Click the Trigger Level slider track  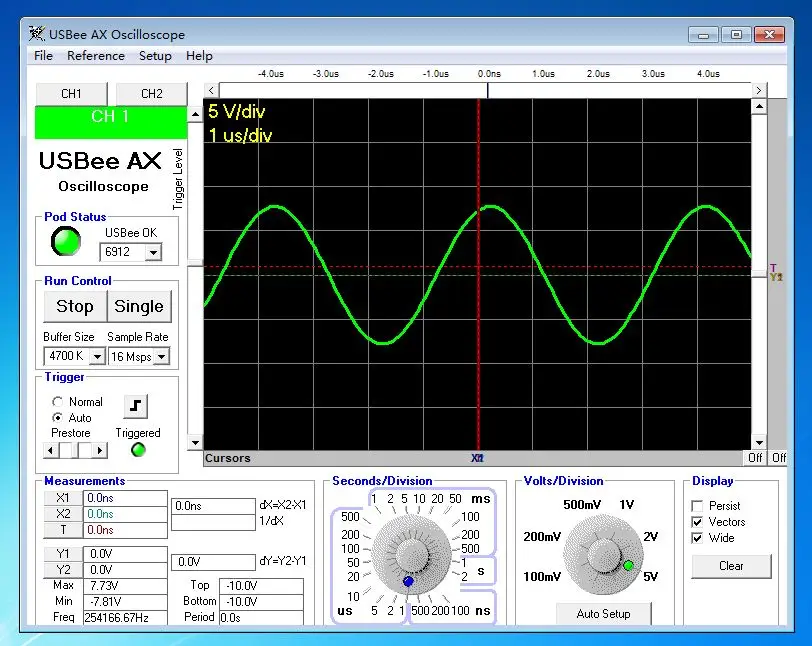pyautogui.click(x=195, y=279)
